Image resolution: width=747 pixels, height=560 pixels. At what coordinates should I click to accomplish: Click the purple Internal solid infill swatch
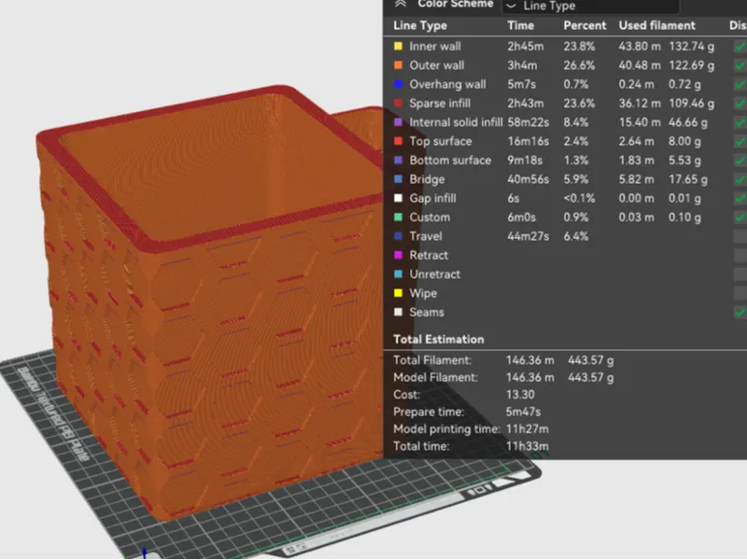click(x=399, y=122)
